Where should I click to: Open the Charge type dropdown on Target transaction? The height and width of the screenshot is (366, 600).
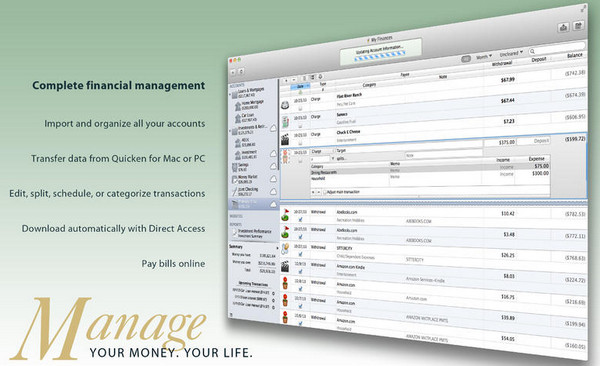(322, 151)
